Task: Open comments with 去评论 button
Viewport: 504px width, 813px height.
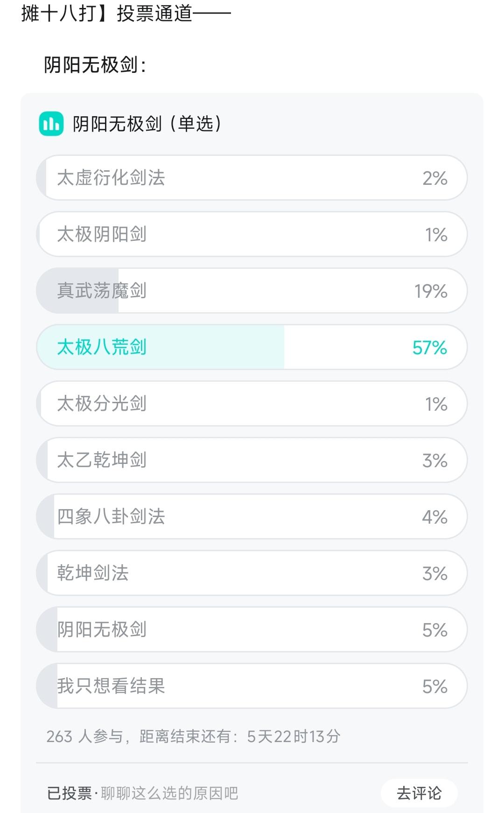Action: pos(419,793)
